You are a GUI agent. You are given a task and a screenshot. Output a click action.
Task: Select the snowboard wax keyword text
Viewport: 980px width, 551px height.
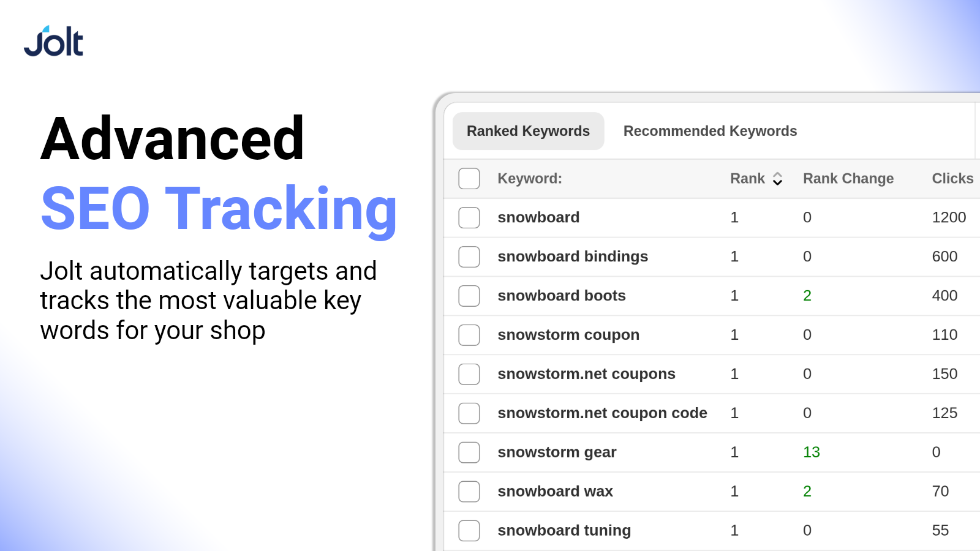click(555, 492)
